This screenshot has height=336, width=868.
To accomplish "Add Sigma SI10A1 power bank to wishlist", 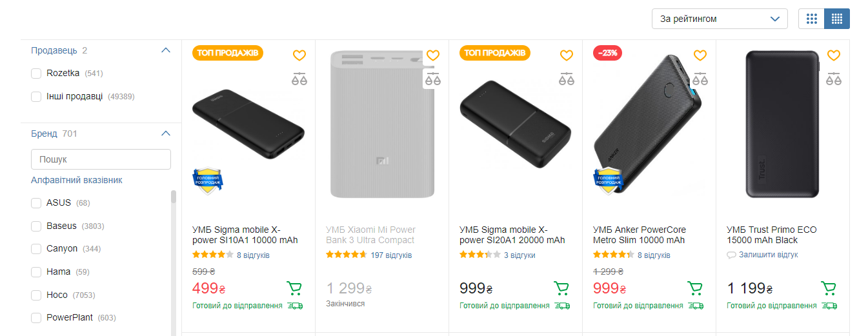I will point(299,55).
